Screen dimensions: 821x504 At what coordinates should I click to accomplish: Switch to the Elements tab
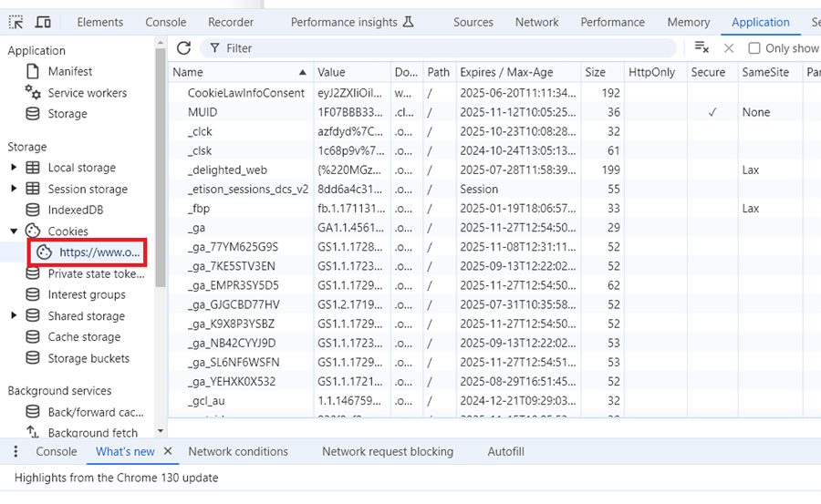100,22
